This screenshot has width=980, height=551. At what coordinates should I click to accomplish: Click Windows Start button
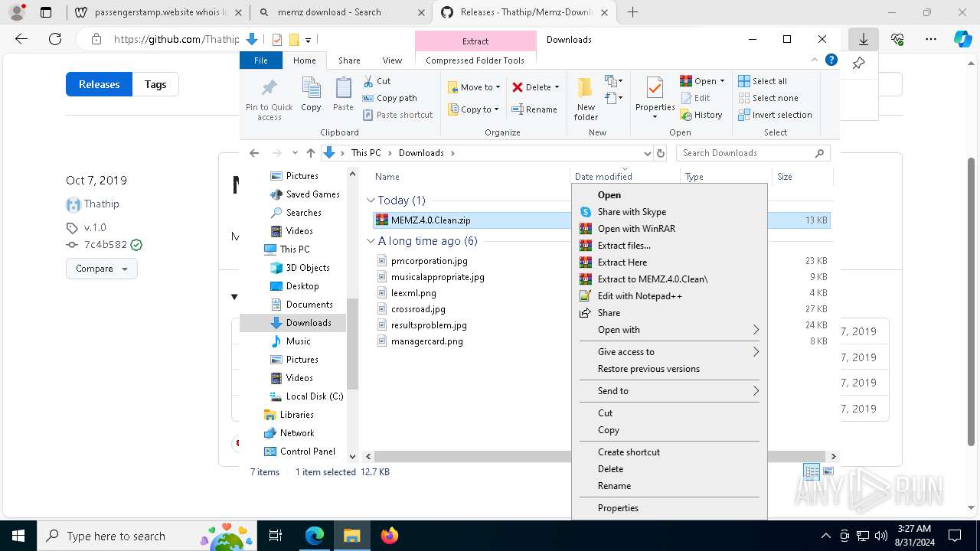(x=18, y=536)
